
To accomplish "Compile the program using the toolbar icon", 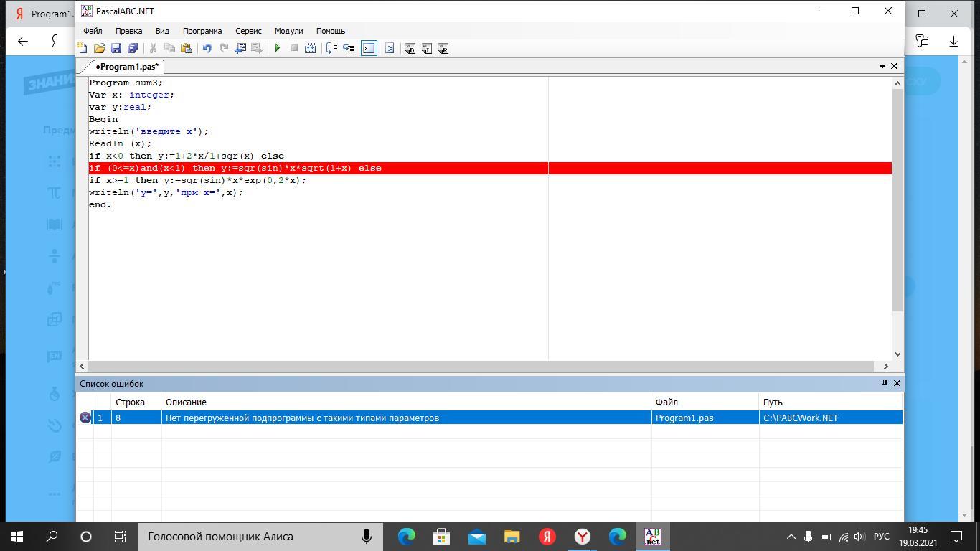I will (310, 48).
